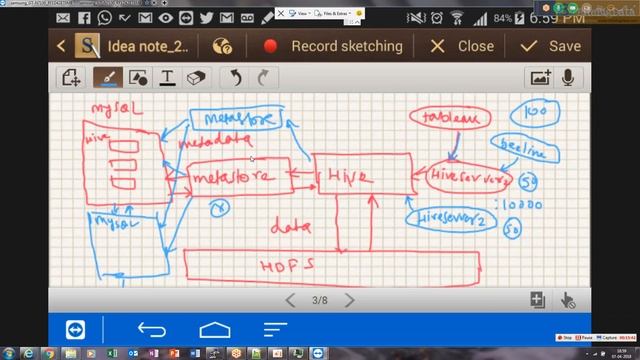
Task: Start voice recording with microphone icon
Action: (x=568, y=77)
